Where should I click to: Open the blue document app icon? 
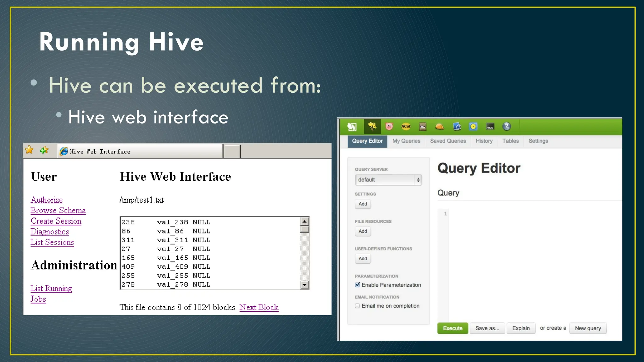point(457,127)
